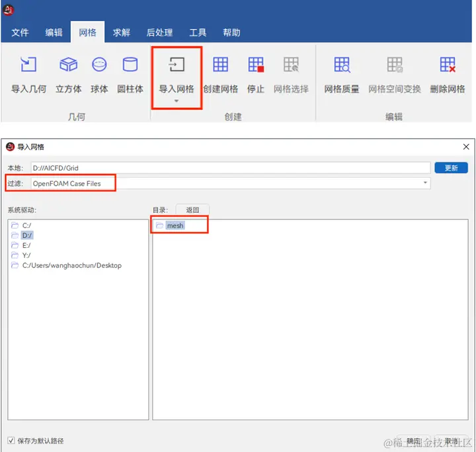476x452 pixels.
Task: Select the Y:/ drive
Action: (x=26, y=255)
